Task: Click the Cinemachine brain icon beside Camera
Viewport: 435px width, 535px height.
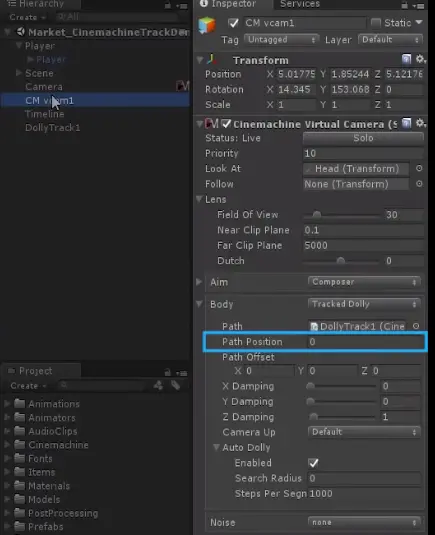Action: click(182, 86)
